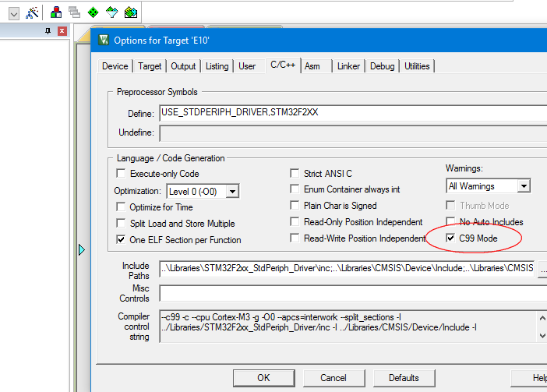Click the OK button
547x392 pixels.
tap(263, 378)
